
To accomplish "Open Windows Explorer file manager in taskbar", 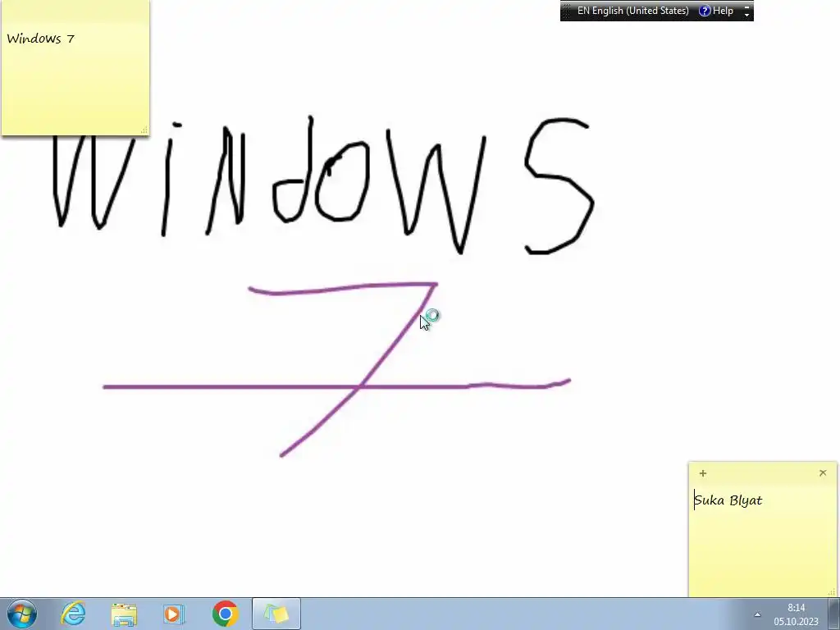I will coord(124,614).
